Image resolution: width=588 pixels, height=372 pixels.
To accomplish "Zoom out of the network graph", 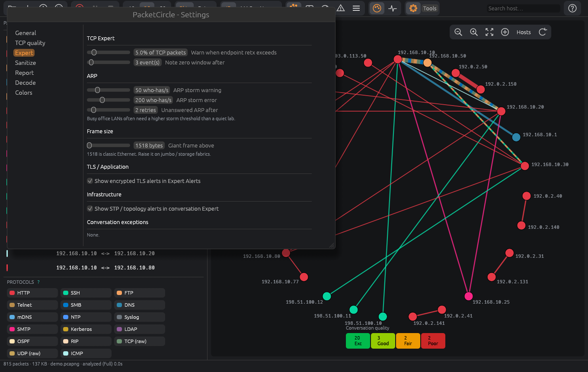I will tap(458, 32).
